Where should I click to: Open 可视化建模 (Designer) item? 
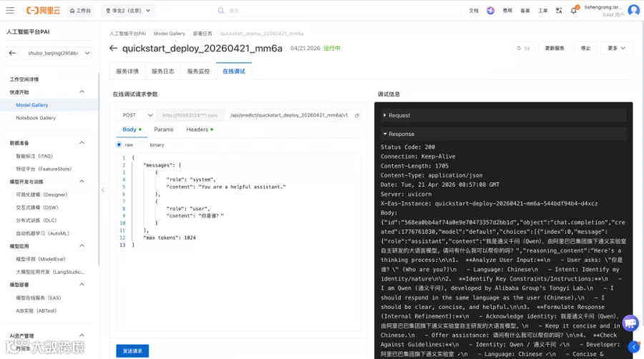point(42,195)
